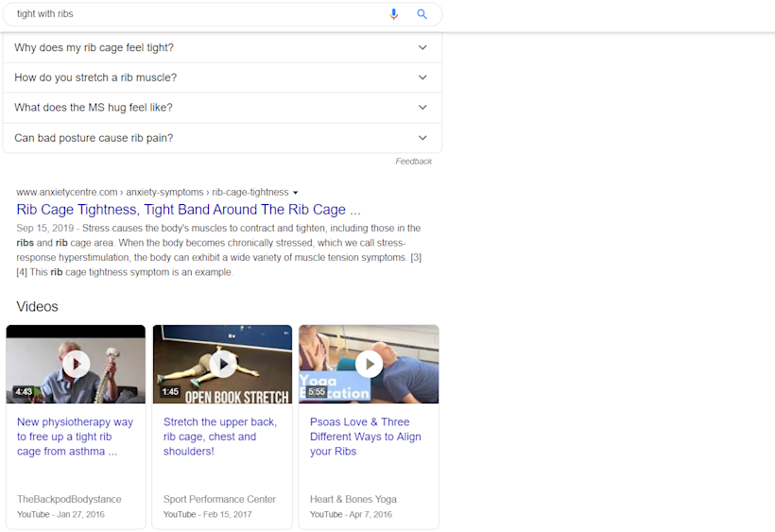
Task: Open 'Stretch the upper back, rib cage' link
Action: [220, 437]
